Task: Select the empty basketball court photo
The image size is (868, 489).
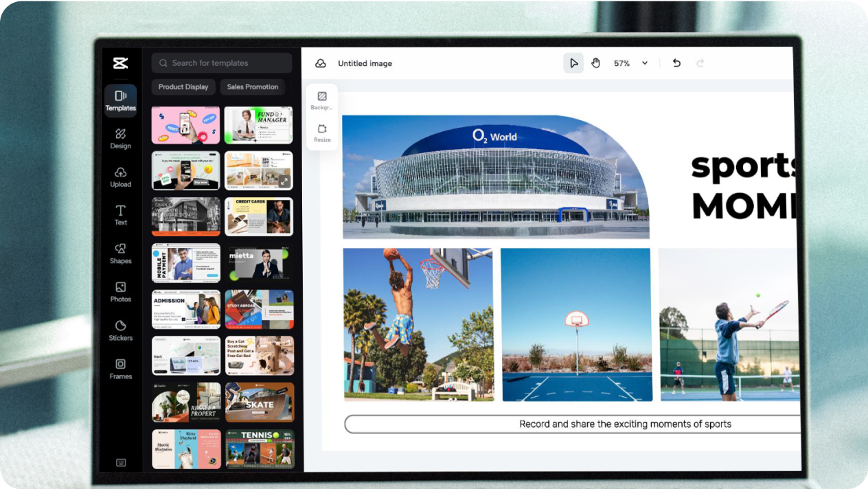Action: pos(576,324)
